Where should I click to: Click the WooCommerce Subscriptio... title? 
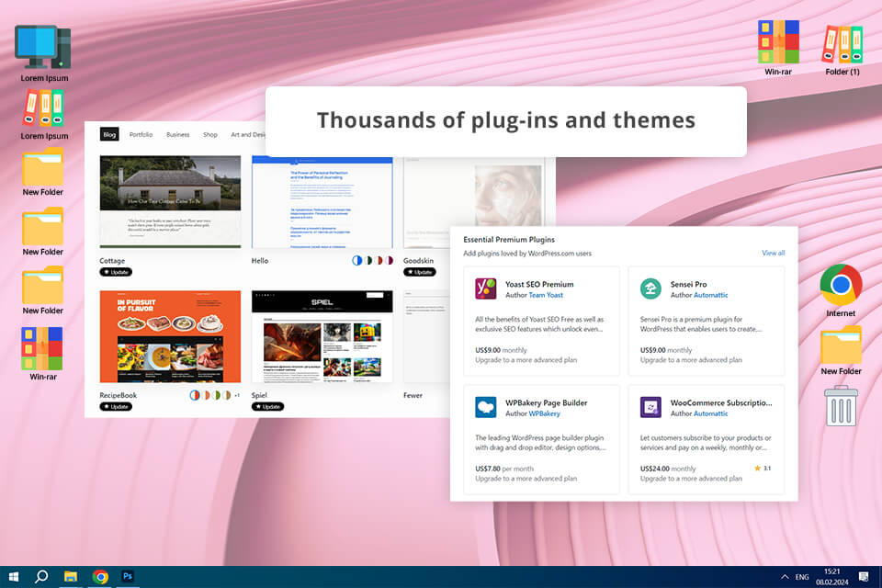tap(721, 403)
